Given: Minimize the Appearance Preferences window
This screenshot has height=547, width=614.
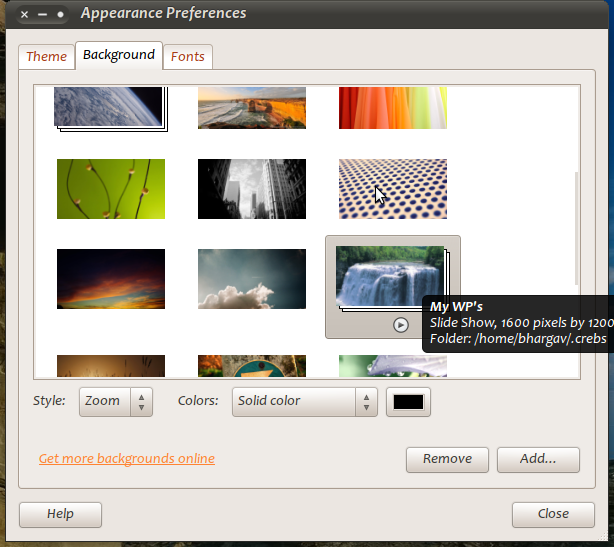Looking at the screenshot, I should [42, 14].
